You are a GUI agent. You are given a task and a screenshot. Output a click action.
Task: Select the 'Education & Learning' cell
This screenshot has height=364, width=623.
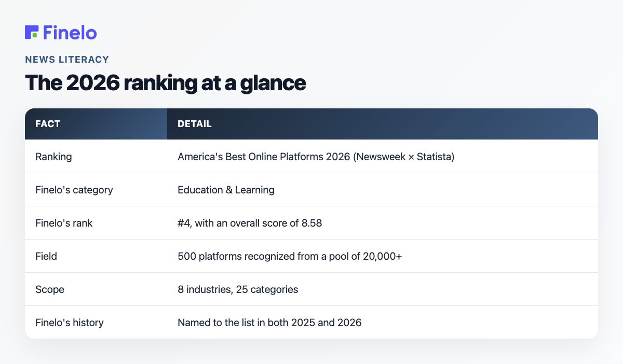coord(383,190)
